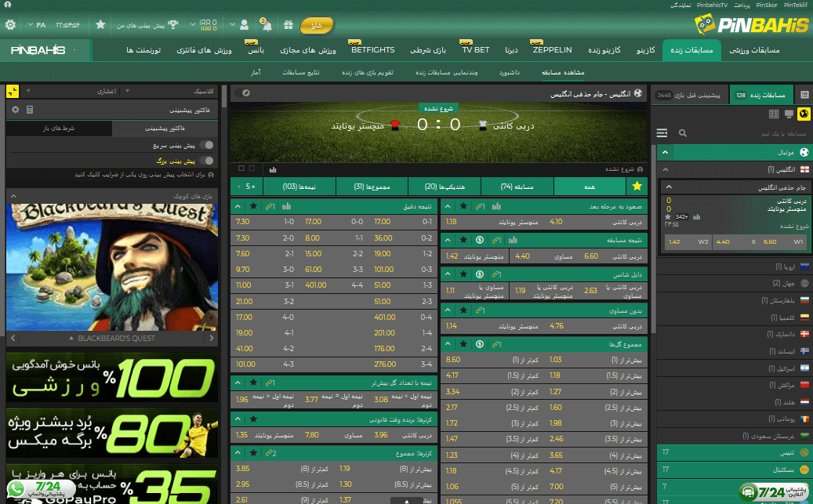Switch to شرط های باز betslip tab

(59, 128)
